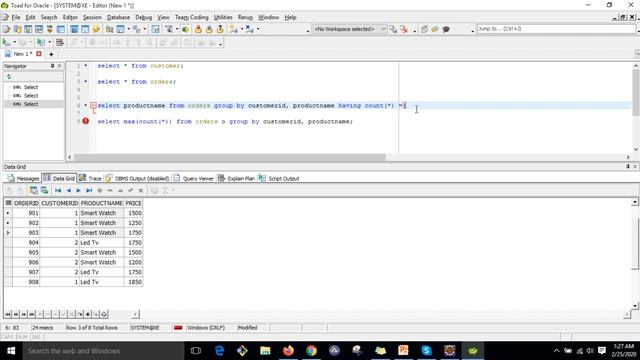The image size is (640, 360).
Task: Open the Team Coding menu
Action: point(191,18)
